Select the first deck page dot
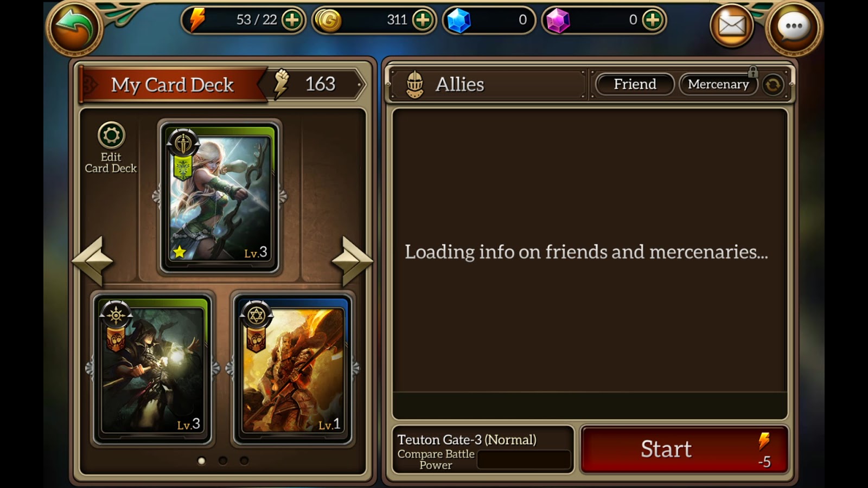868x488 pixels. (x=202, y=460)
